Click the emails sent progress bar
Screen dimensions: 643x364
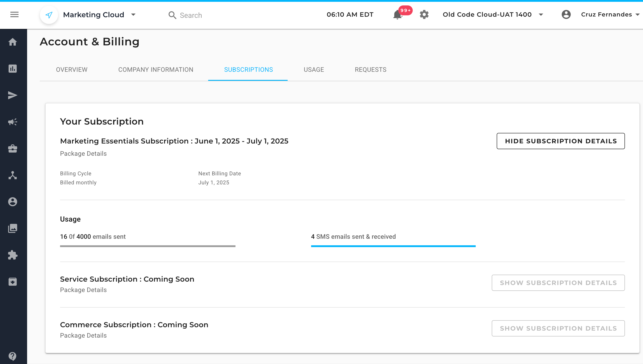pos(148,246)
